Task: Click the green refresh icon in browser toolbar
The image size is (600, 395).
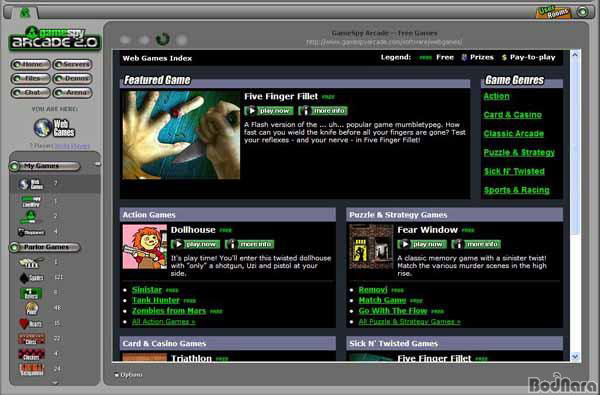Action: click(163, 39)
